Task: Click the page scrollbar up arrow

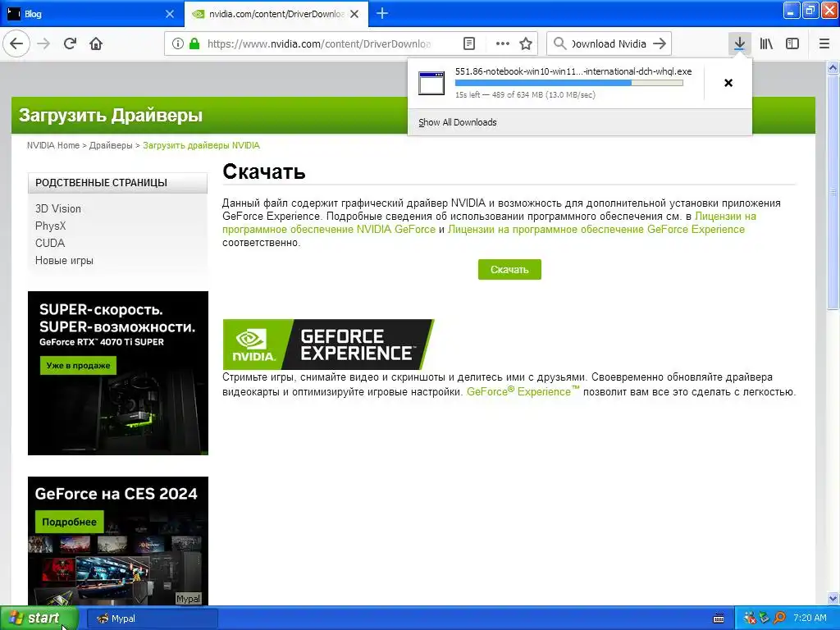Action: point(833,67)
